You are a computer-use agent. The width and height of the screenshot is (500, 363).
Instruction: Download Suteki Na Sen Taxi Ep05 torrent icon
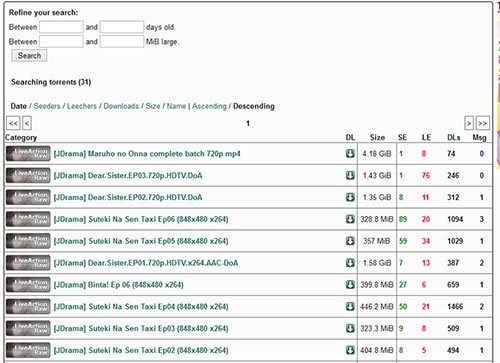point(350,241)
